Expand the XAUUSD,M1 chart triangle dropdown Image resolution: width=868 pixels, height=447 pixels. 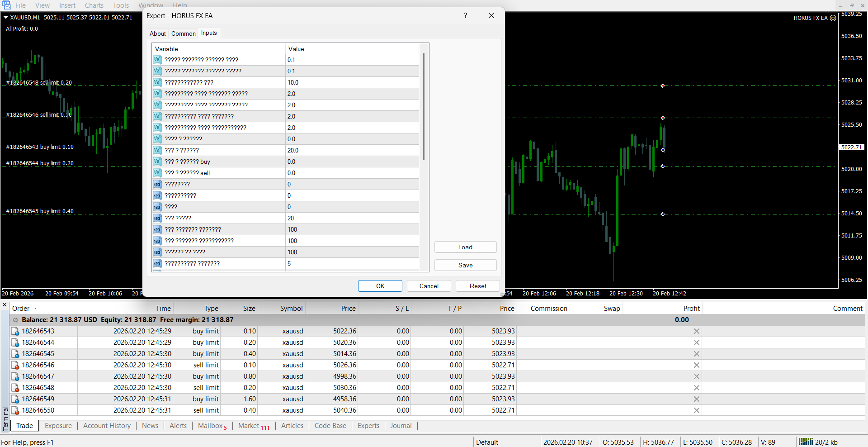click(6, 18)
